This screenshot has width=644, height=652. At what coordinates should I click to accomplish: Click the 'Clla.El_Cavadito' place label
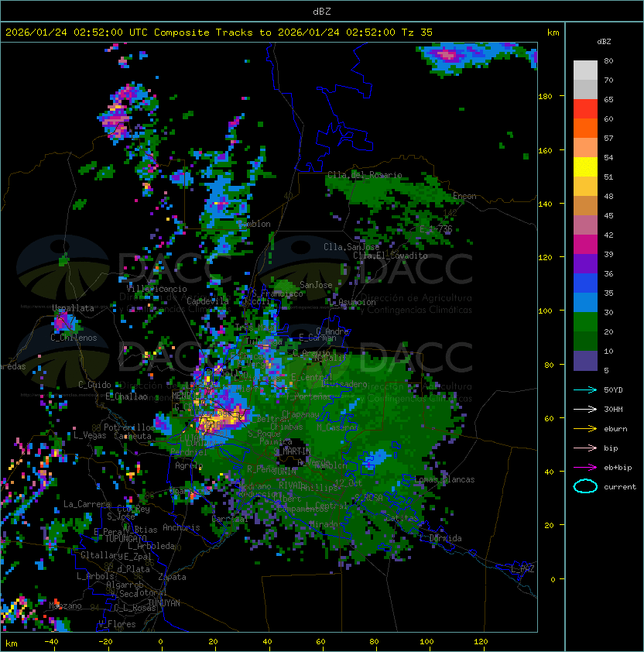390,256
